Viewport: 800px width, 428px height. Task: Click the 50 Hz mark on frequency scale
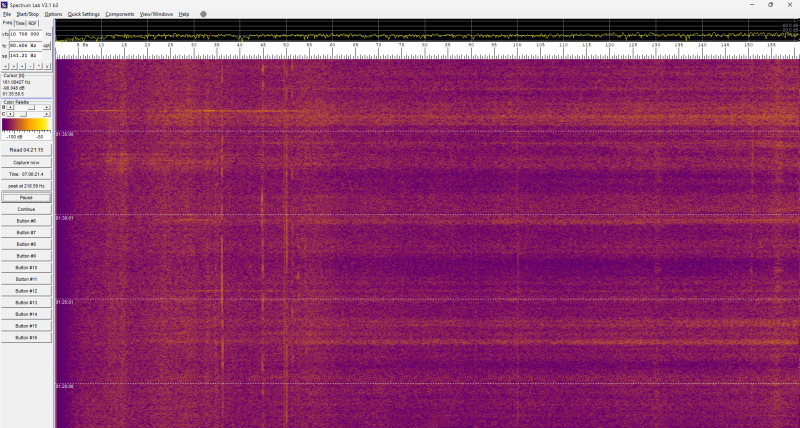(x=286, y=45)
